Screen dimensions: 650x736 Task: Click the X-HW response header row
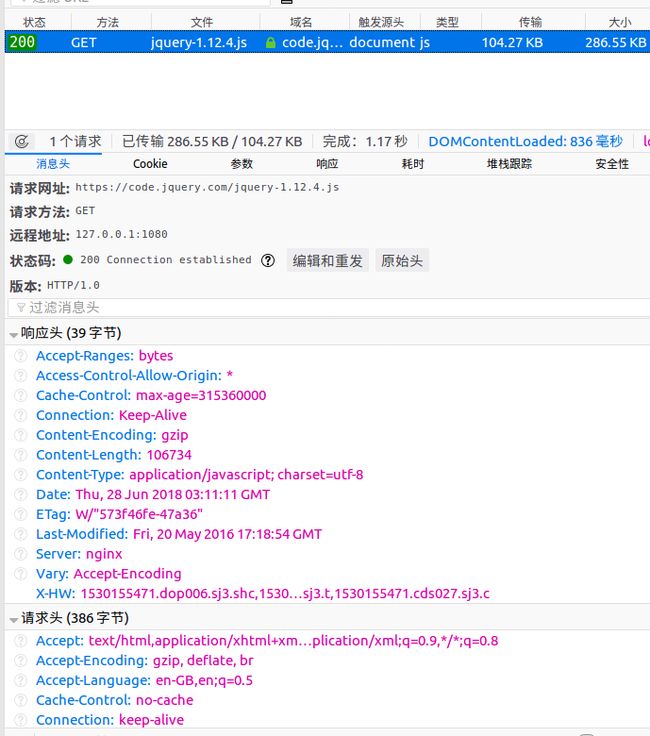point(263,594)
